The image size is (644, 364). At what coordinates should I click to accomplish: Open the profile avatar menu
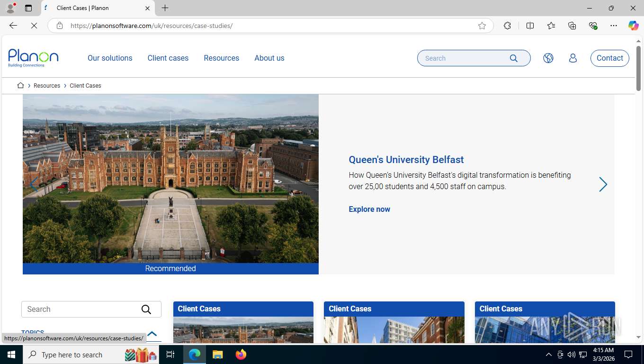pos(10,8)
